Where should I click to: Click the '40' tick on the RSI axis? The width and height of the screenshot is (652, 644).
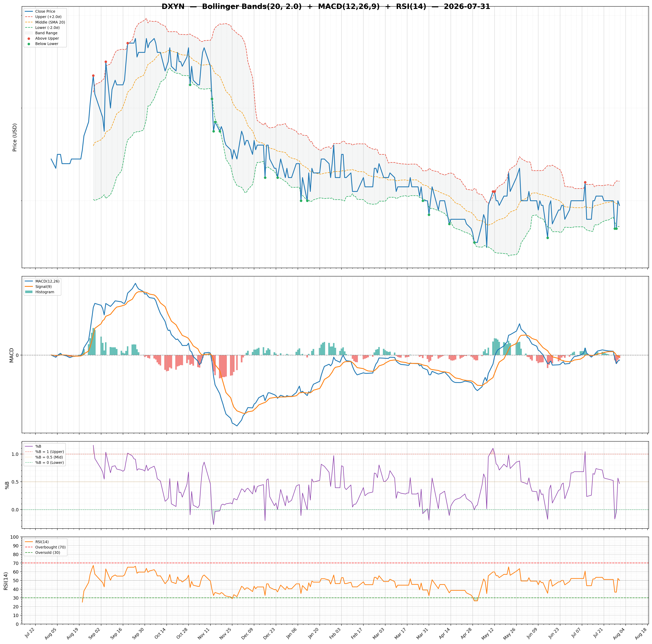[16, 590]
